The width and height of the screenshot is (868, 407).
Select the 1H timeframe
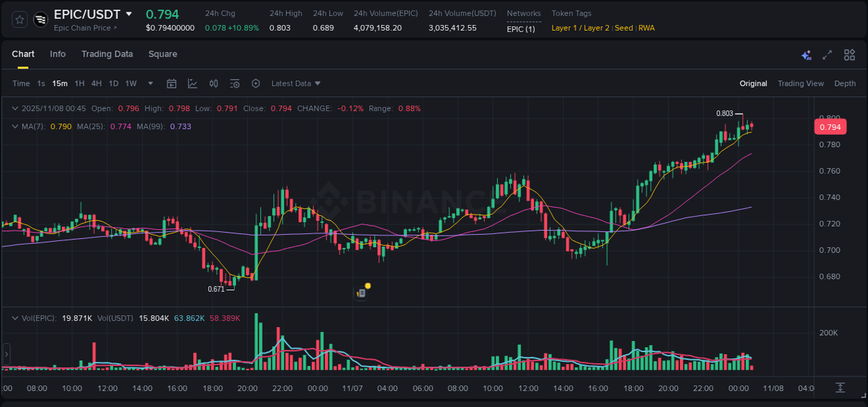pos(79,83)
